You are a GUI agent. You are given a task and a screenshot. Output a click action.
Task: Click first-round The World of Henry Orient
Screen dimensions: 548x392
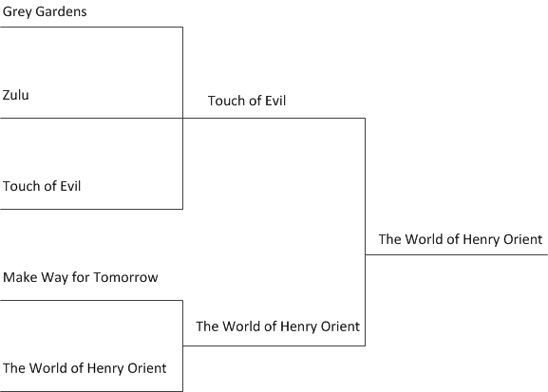tap(85, 368)
